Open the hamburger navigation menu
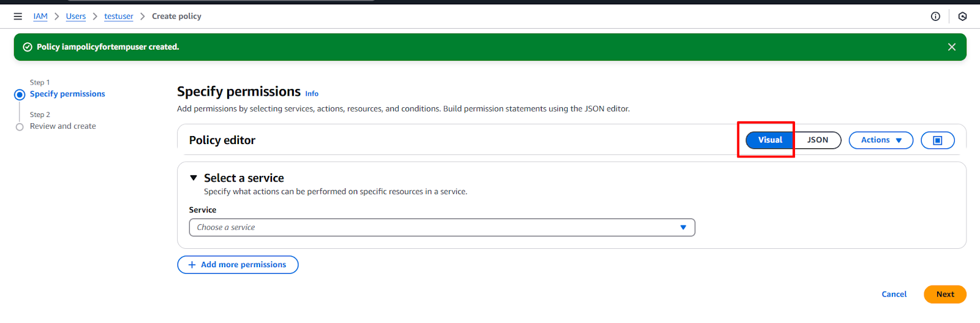The height and width of the screenshot is (323, 980). tap(18, 17)
